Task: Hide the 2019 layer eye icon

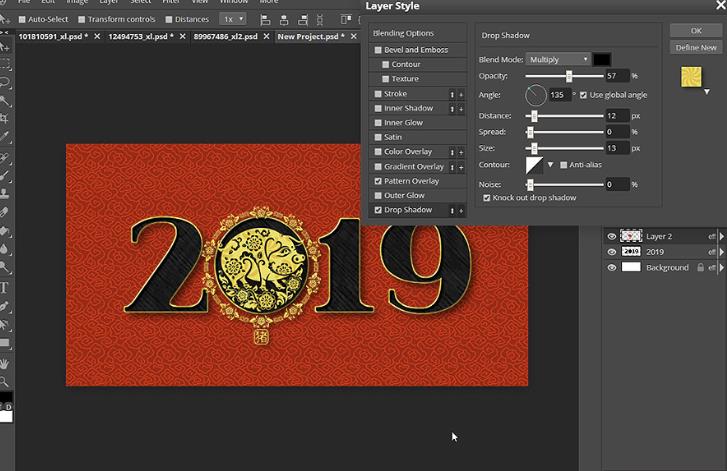Action: pos(612,252)
